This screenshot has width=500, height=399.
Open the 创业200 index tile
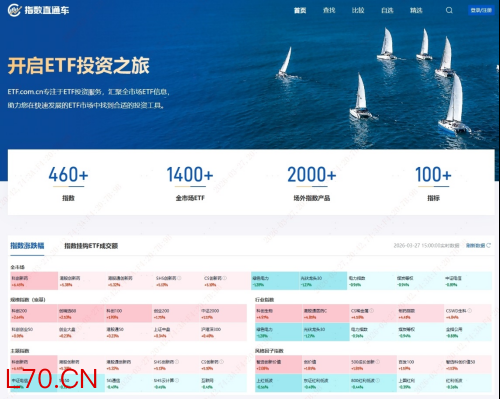pyautogui.click(x=176, y=314)
